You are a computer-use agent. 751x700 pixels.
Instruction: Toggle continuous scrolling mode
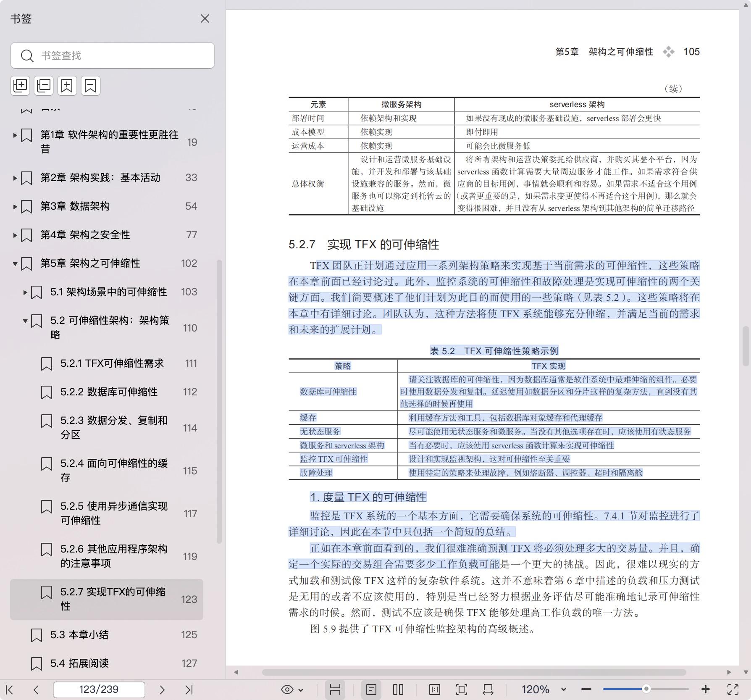[335, 689]
